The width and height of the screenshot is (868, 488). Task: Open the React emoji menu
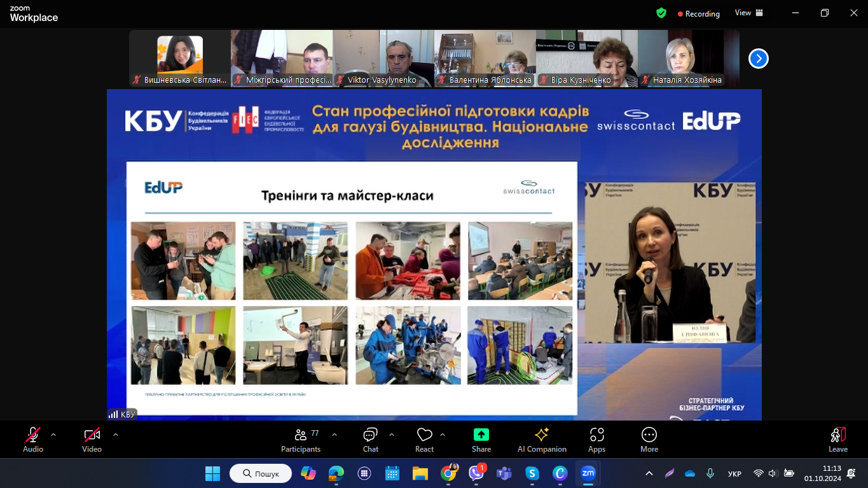point(424,439)
